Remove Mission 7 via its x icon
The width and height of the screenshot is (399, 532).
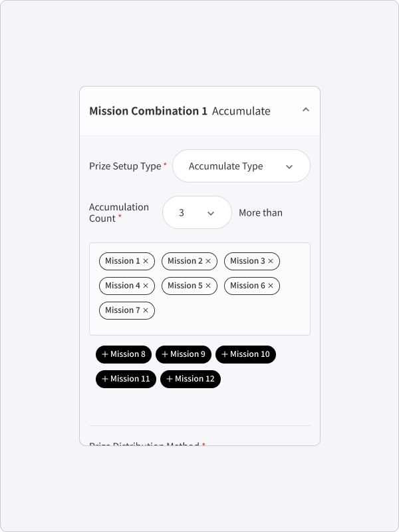click(x=146, y=310)
